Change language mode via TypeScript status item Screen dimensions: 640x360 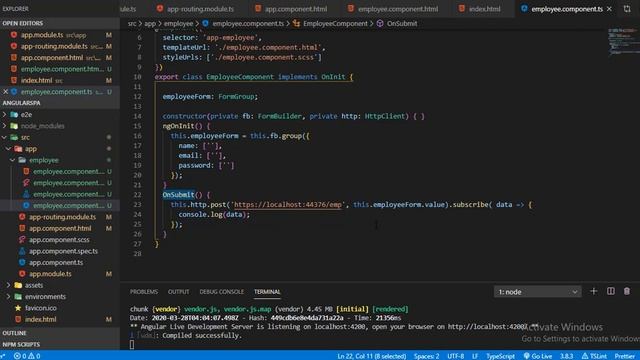point(500,356)
